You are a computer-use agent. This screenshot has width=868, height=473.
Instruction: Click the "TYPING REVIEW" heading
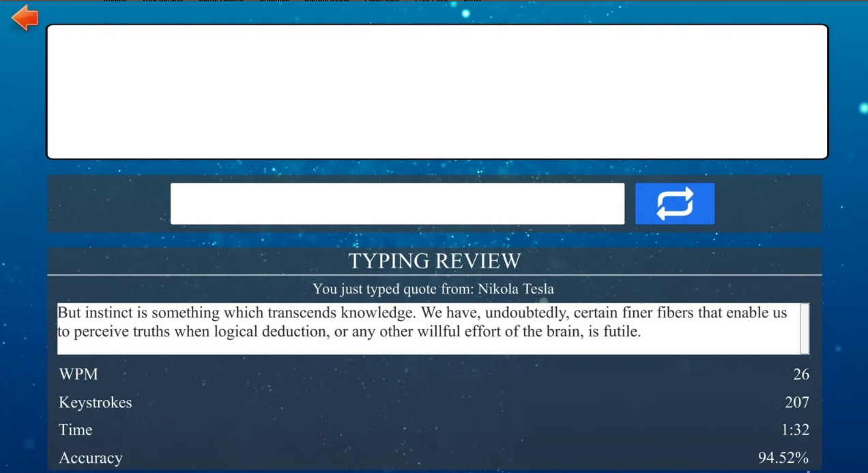[x=435, y=261]
